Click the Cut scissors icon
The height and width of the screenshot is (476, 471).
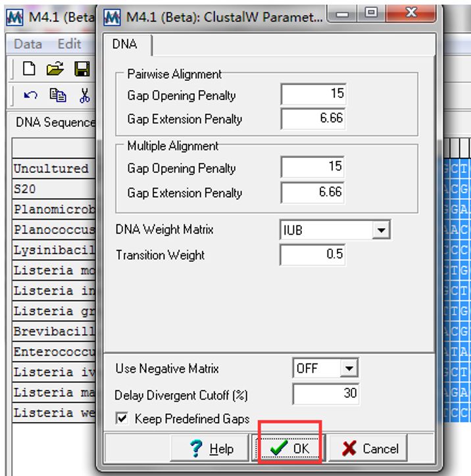click(x=84, y=95)
